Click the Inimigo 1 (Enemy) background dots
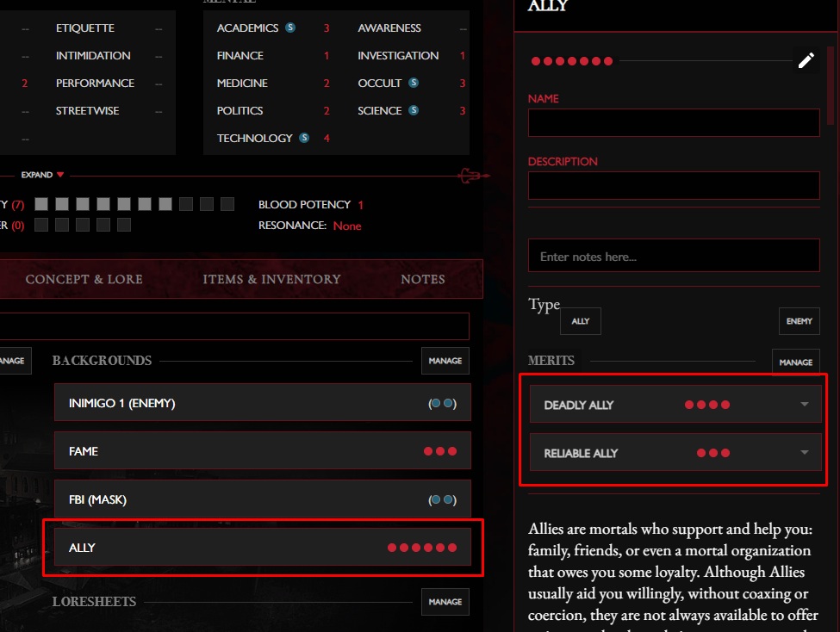Image resolution: width=840 pixels, height=632 pixels. click(443, 404)
